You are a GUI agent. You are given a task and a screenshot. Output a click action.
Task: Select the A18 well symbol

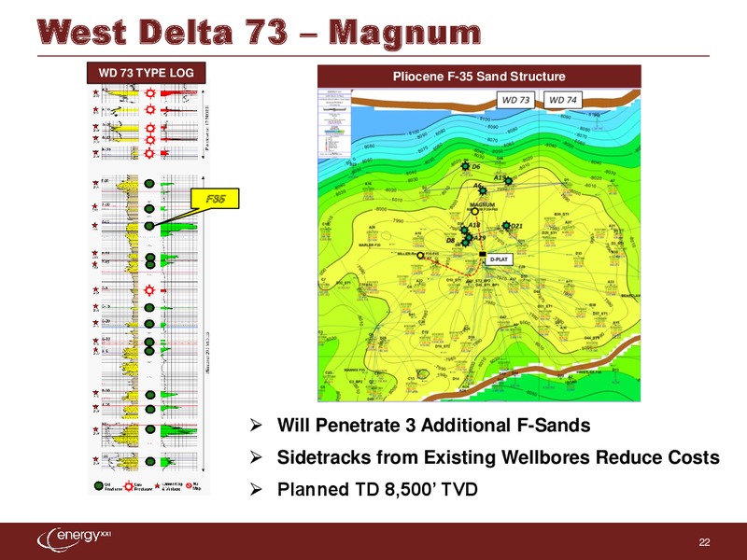[464, 230]
